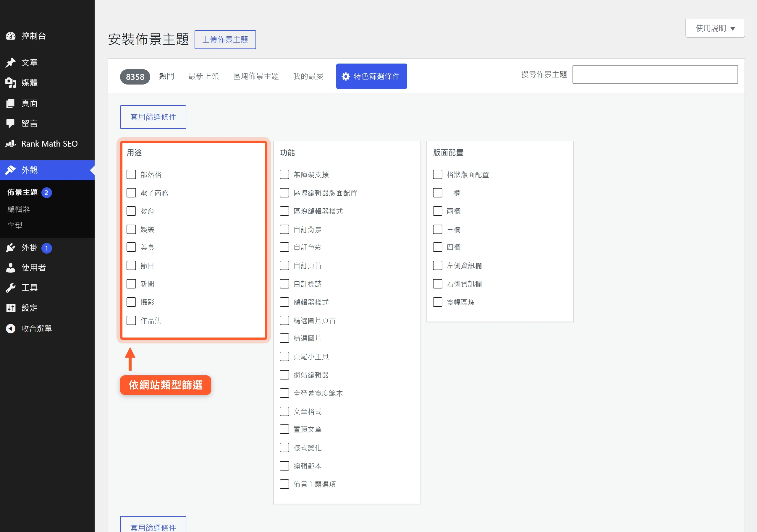Tick the 節日 checkbox

click(131, 266)
